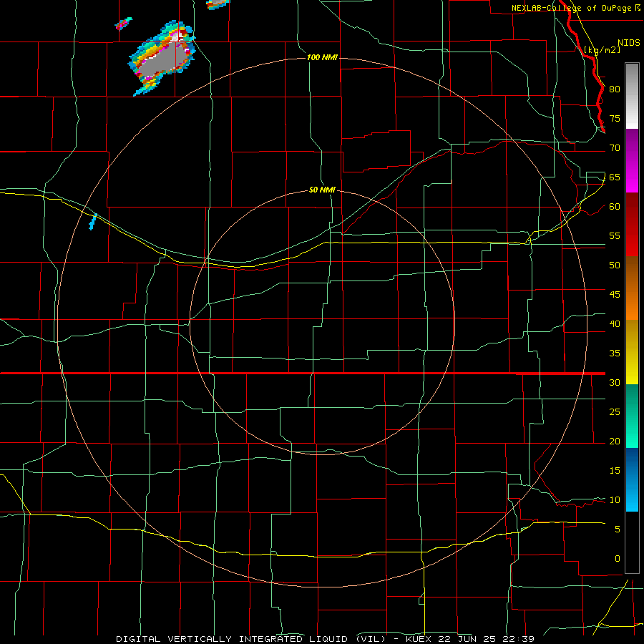Click the NEXLAB-College of DuPage label
Viewport: 644px width, 644px height.
(x=571, y=8)
